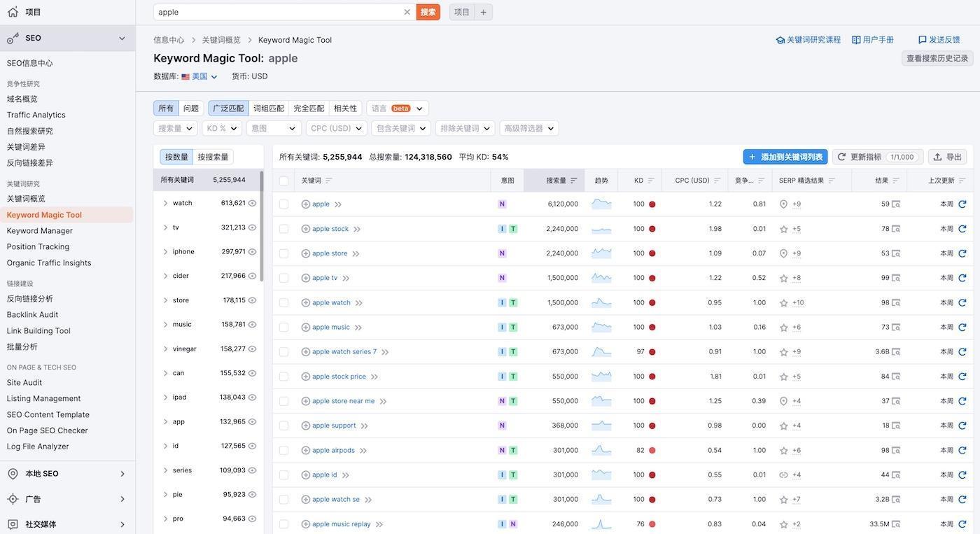Open the exclude keywords dropdown
The width and height of the screenshot is (980, 534).
pyautogui.click(x=465, y=128)
